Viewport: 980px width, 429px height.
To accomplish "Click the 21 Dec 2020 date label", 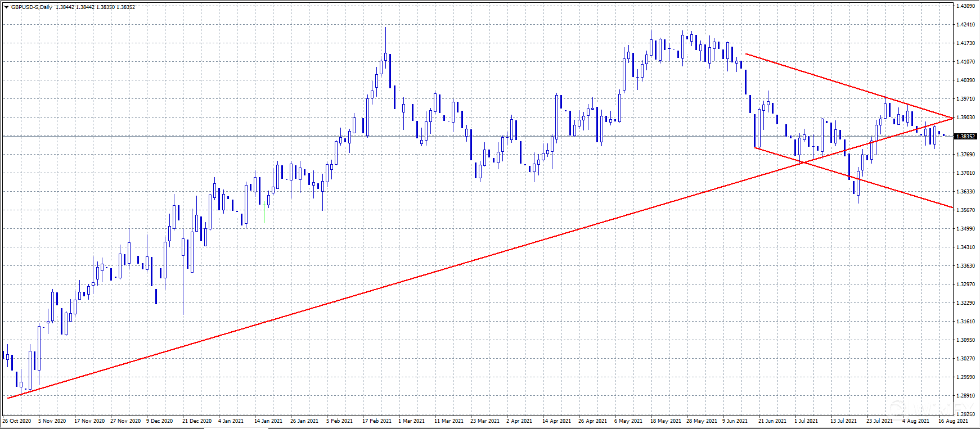I will pyautogui.click(x=197, y=421).
